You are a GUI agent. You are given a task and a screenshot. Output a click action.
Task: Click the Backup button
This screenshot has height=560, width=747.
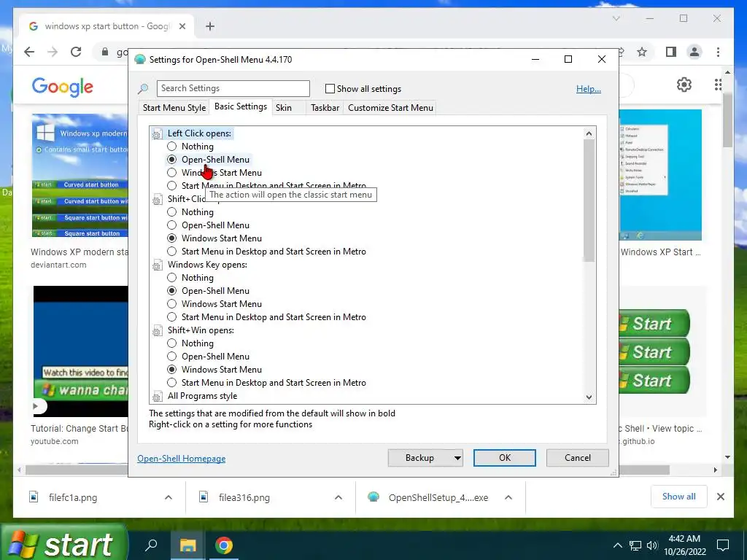pos(419,458)
